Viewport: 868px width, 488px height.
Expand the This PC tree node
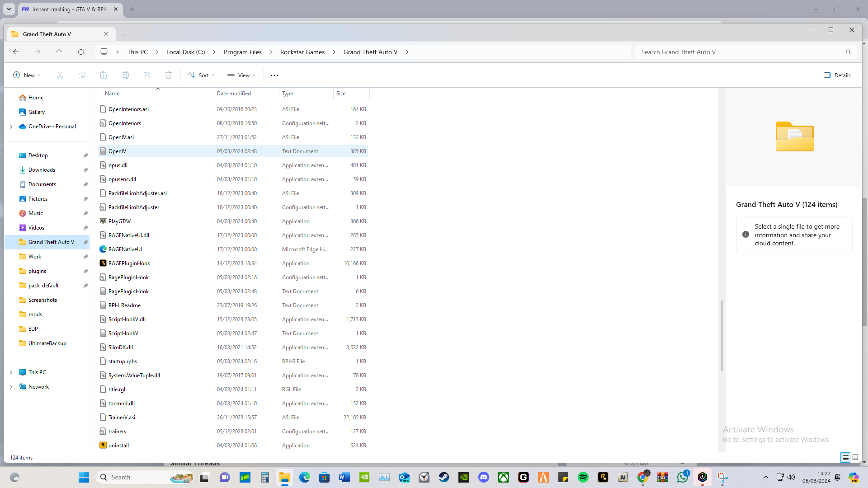pos(11,372)
